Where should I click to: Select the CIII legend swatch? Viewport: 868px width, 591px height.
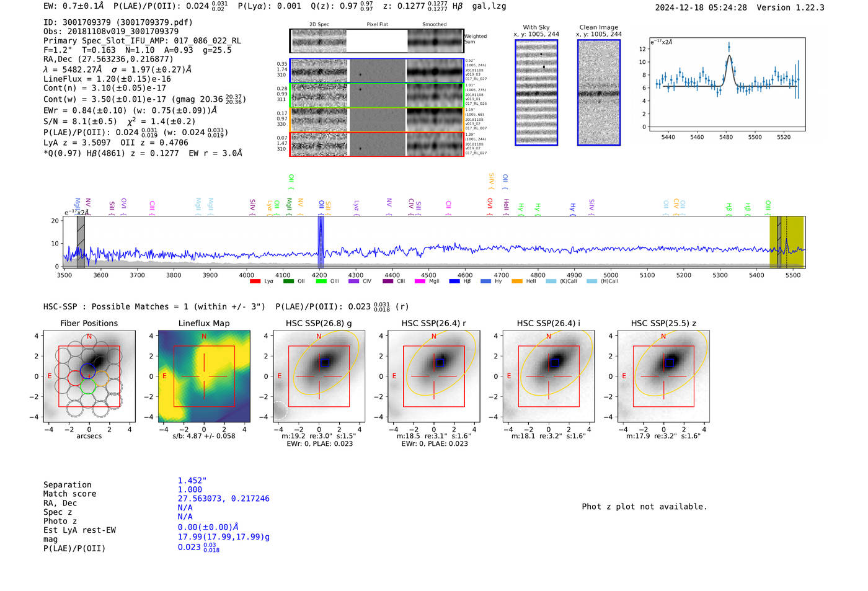point(387,282)
